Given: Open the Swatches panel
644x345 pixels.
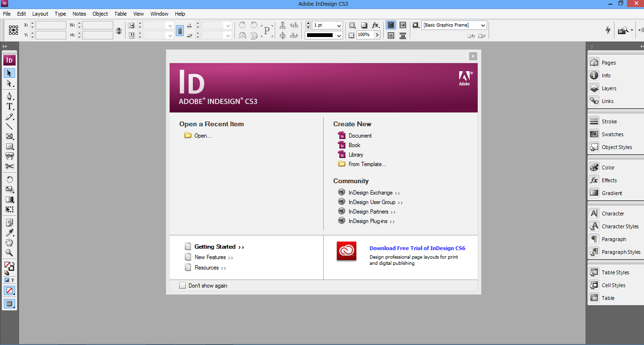Looking at the screenshot, I should point(611,134).
